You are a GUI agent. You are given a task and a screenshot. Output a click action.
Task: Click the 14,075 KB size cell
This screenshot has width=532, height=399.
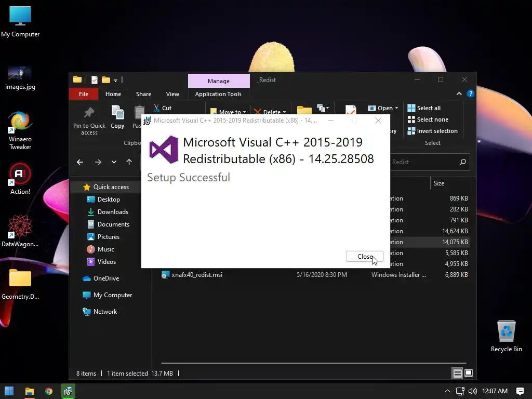coord(455,242)
